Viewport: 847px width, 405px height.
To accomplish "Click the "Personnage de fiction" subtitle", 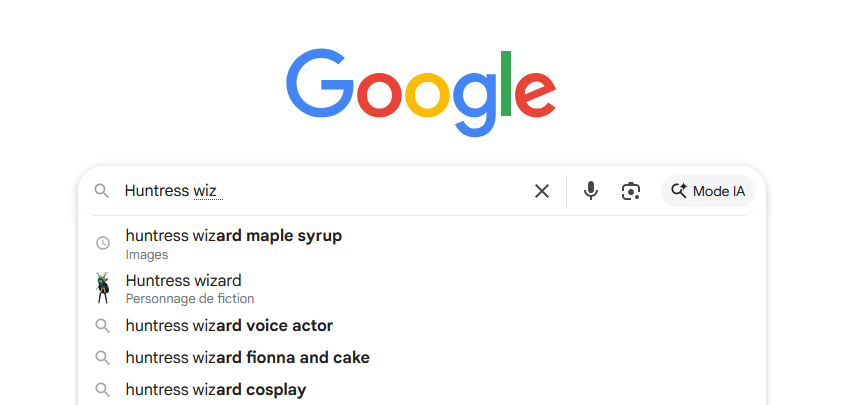I will coord(190,299).
